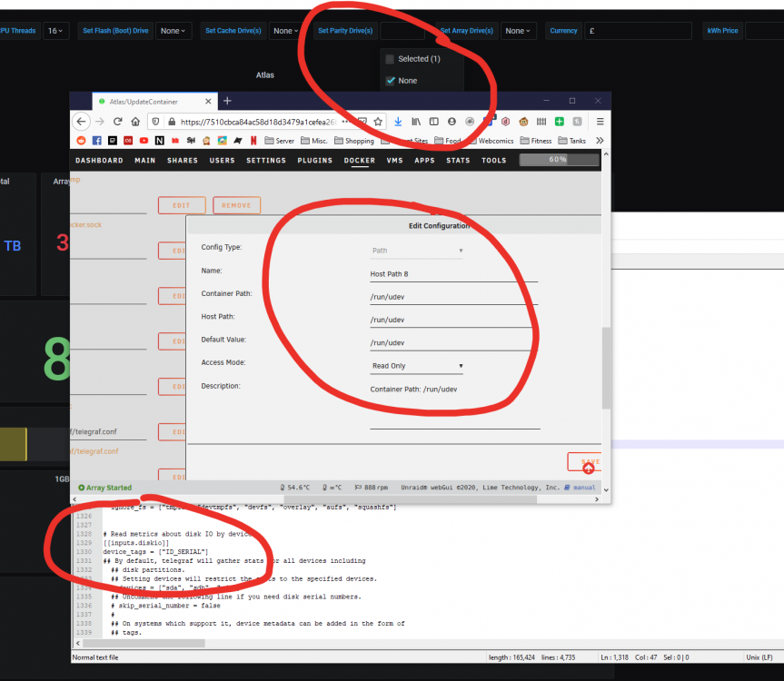Screen dimensions: 784x681
Task: Open the Settings menu item
Action: coord(266,161)
